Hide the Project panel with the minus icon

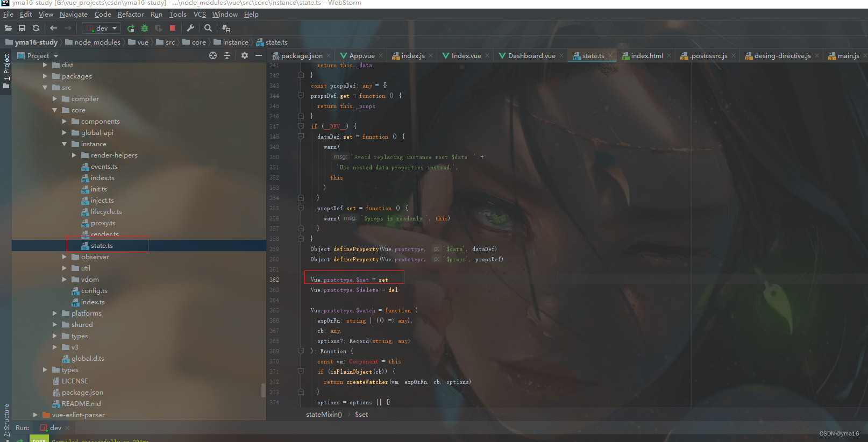click(259, 55)
